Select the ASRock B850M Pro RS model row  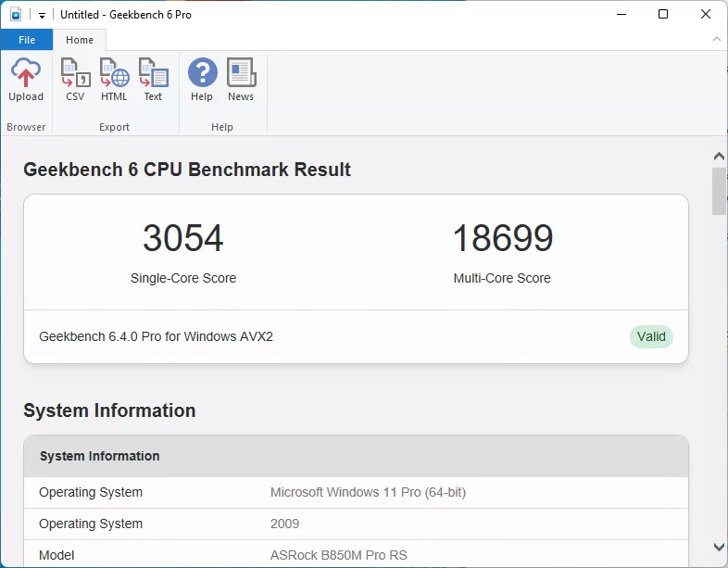pos(356,555)
